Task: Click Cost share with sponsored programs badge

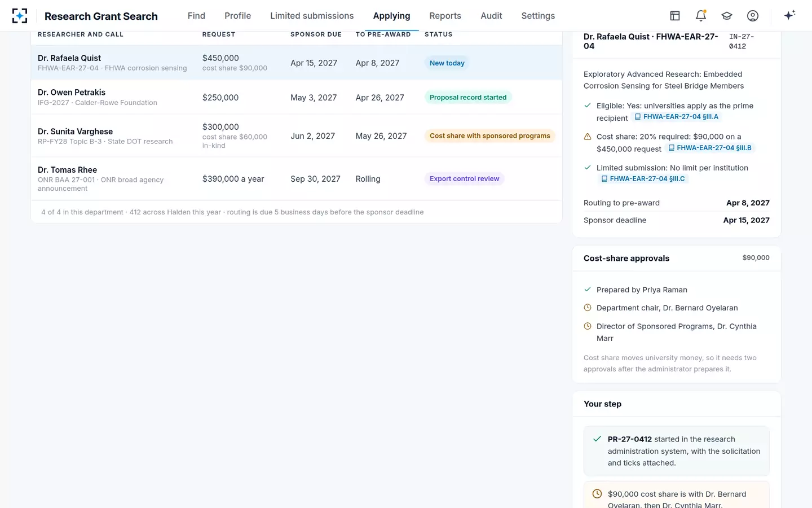Action: (x=490, y=136)
